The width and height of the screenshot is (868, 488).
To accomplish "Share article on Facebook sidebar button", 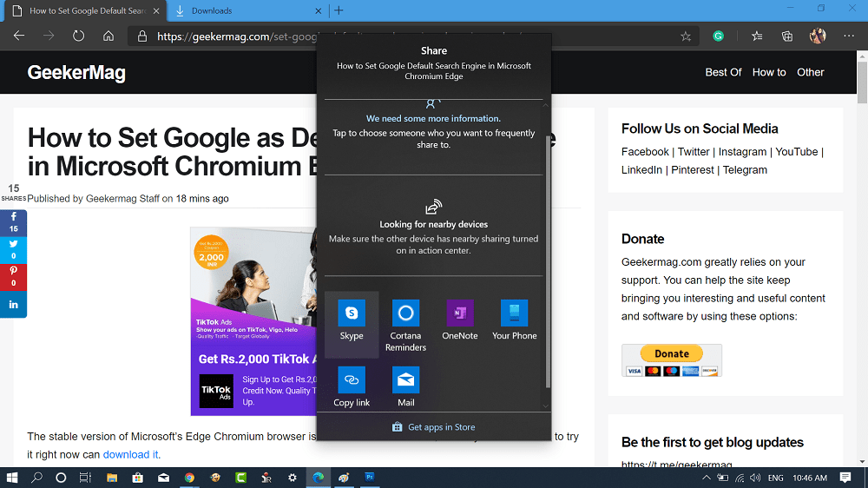I will (13, 222).
